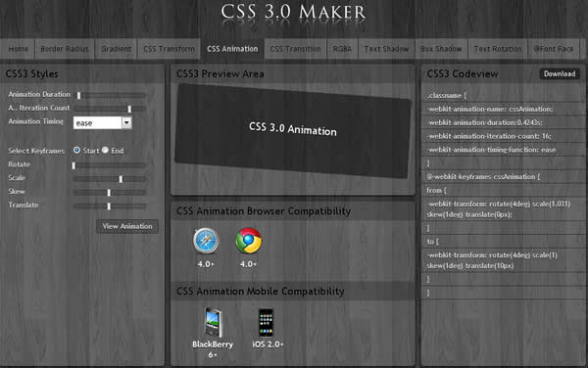Click the CSS Animation Mobile Compatibility heading
Viewport: 588px width, 368px height.
(261, 292)
